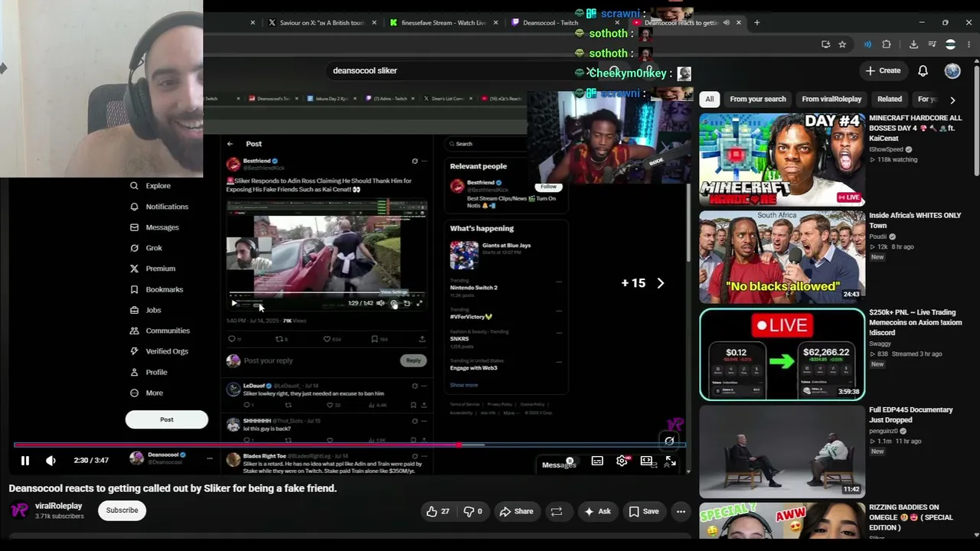The height and width of the screenshot is (551, 980).
Task: Share this YouTube video
Action: [516, 511]
